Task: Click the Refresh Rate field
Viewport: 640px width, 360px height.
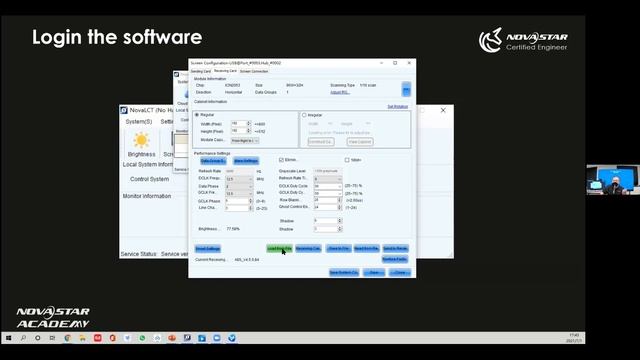Action: click(x=239, y=171)
